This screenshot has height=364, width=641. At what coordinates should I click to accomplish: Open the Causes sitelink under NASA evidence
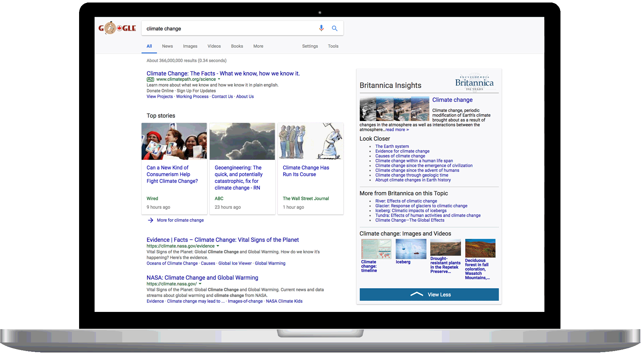208,263
